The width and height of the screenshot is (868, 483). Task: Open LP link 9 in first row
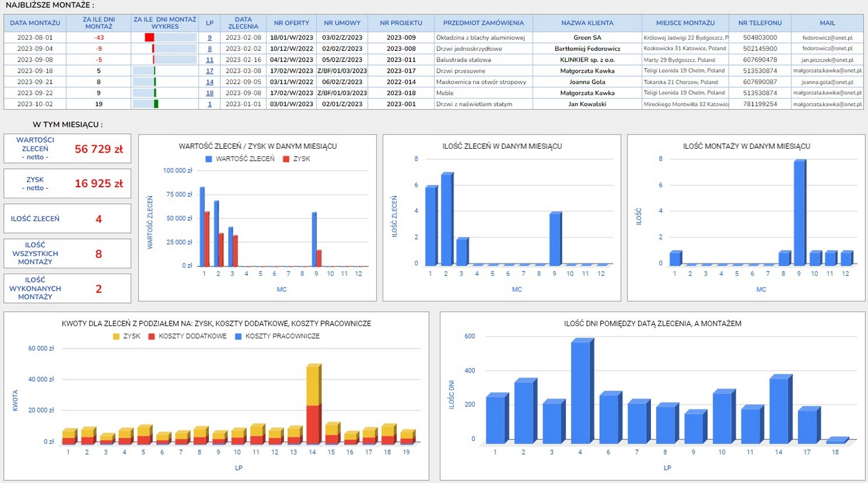click(210, 38)
